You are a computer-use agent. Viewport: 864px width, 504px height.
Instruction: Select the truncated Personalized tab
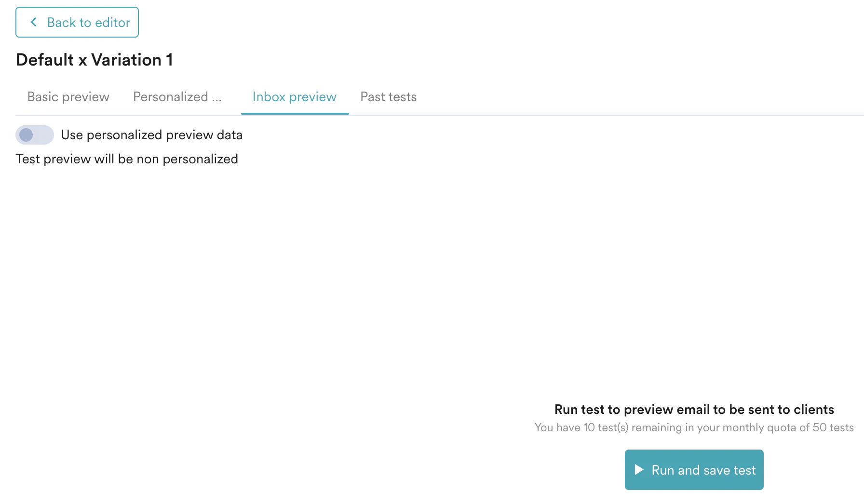[x=177, y=97]
